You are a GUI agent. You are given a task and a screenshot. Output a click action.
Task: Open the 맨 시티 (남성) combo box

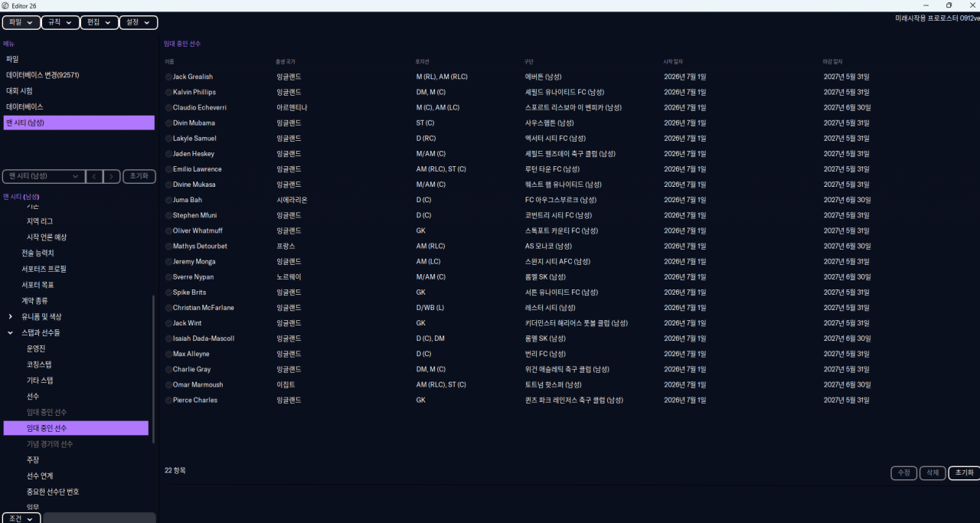coord(43,176)
